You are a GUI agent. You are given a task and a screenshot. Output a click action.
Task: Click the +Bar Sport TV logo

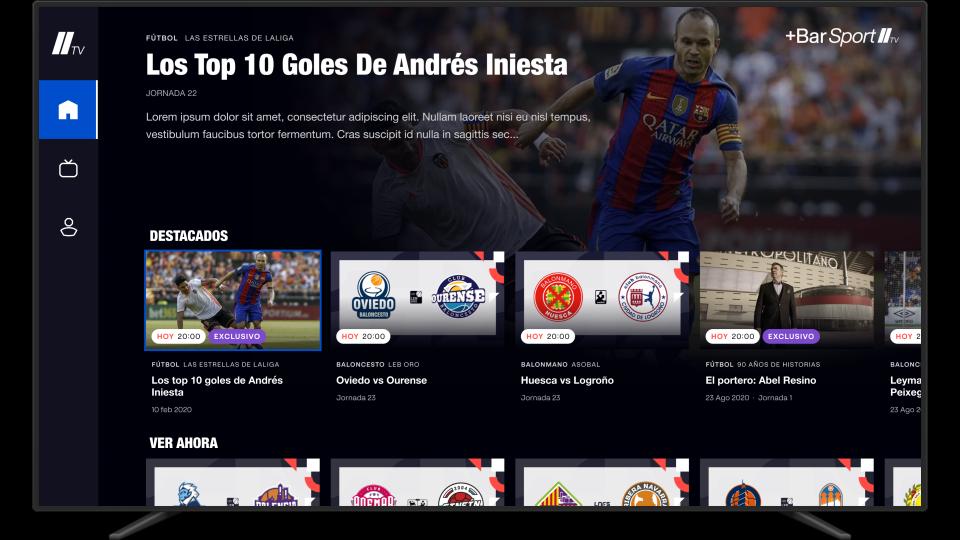click(x=842, y=37)
